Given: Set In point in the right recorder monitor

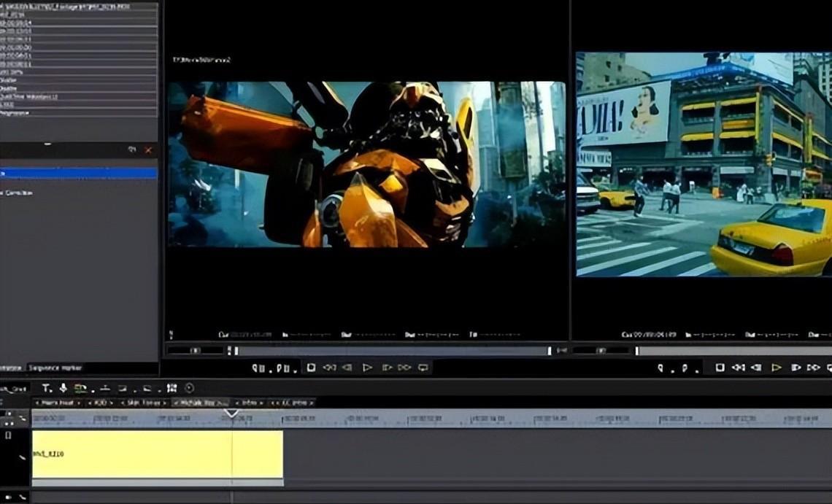Looking at the screenshot, I should click(660, 368).
